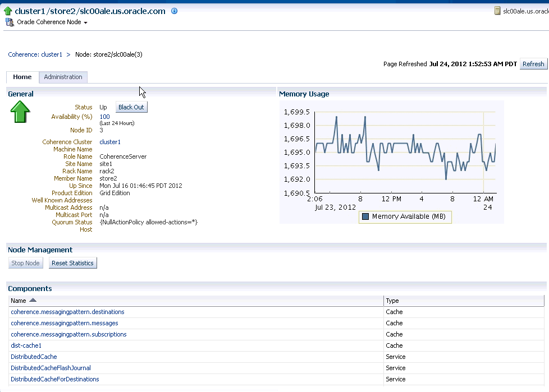Click the Reset Statistics button
549x392 pixels.
click(x=72, y=263)
